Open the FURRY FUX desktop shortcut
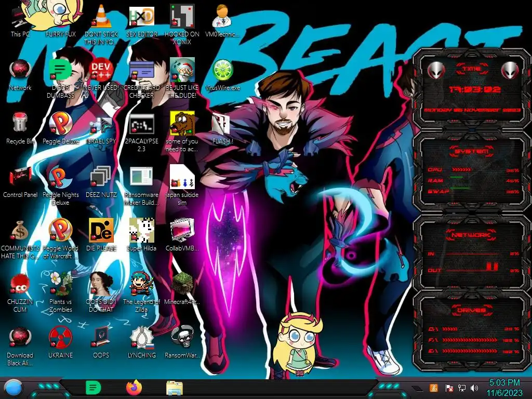532x399 pixels. [x=60, y=20]
